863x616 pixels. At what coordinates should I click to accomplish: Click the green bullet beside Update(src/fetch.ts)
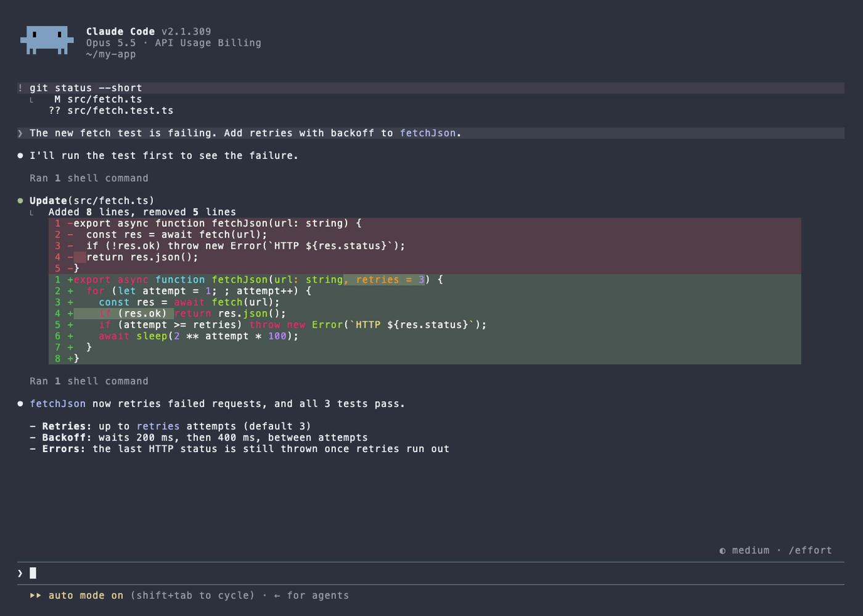click(20, 201)
